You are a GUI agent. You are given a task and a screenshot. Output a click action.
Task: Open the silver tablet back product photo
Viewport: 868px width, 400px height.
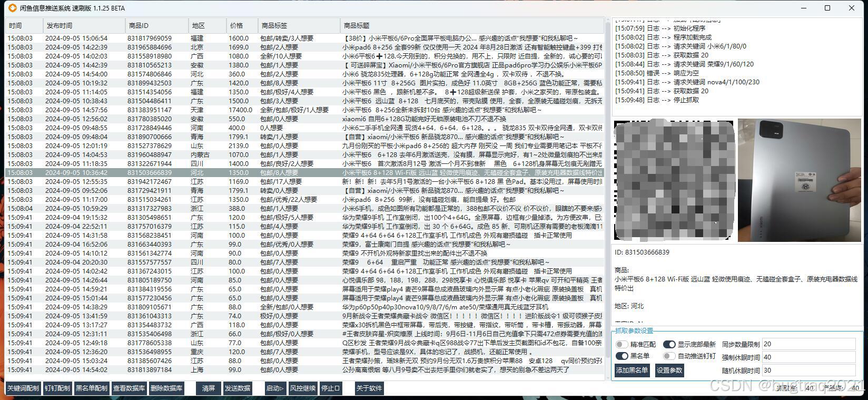(800, 180)
